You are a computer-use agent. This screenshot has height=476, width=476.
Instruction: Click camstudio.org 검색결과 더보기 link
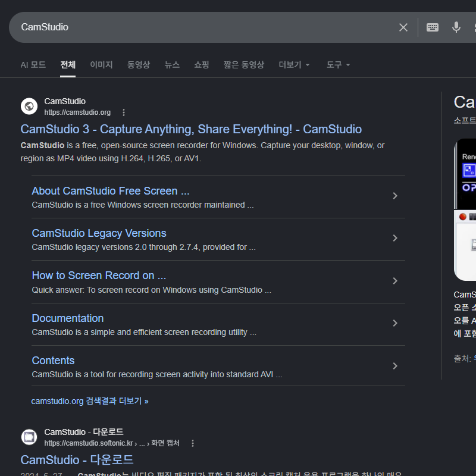click(90, 401)
